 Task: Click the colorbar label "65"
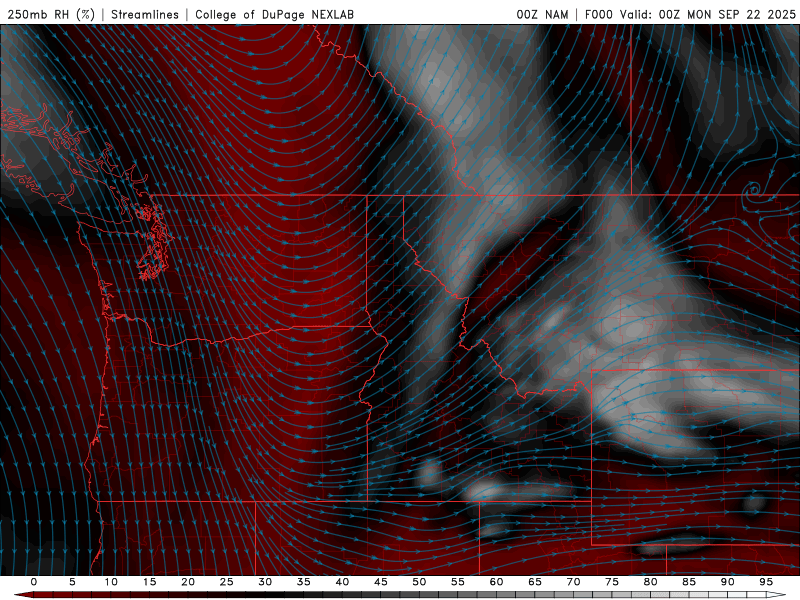[535, 582]
